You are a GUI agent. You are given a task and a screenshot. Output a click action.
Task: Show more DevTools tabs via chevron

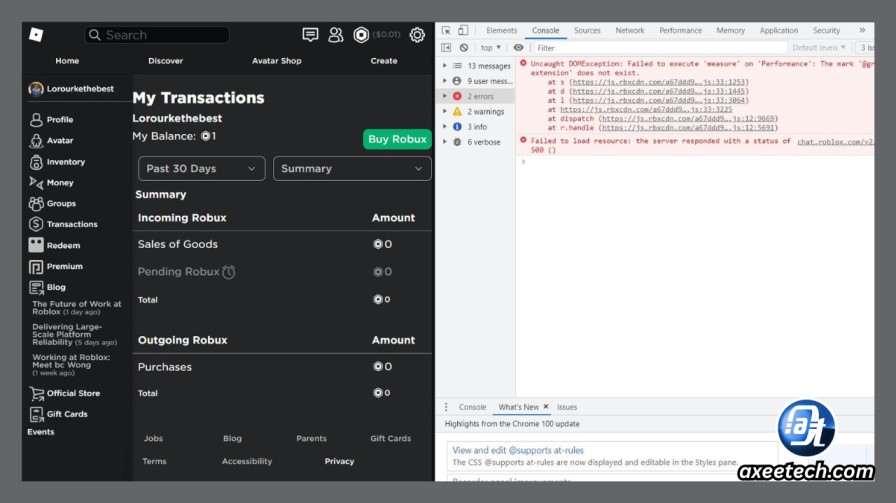coord(862,30)
